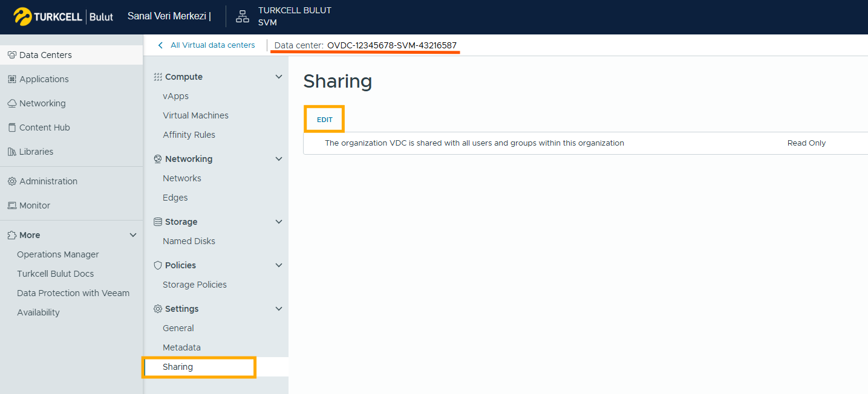868x394 pixels.
Task: Click the organization hierarchy icon in header
Action: pos(243,17)
